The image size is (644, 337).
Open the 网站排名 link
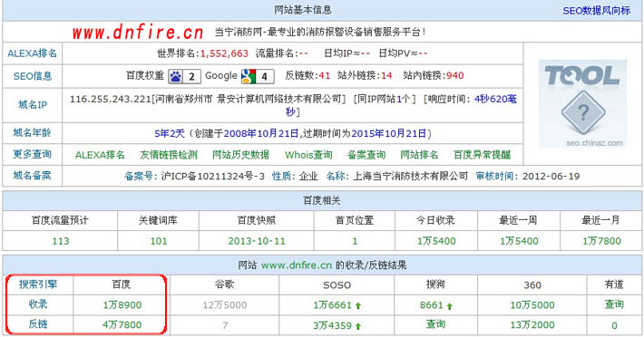click(x=419, y=155)
